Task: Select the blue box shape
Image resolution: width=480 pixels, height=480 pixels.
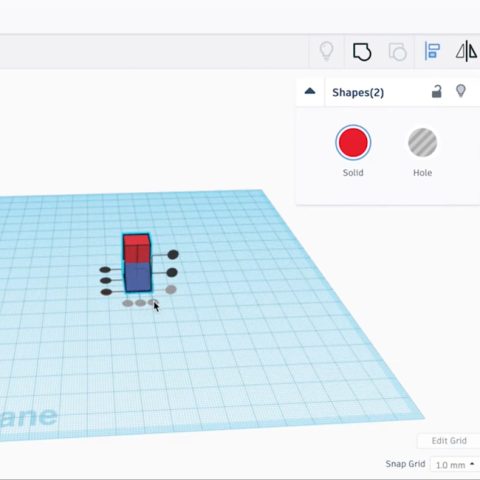Action: pyautogui.click(x=138, y=276)
